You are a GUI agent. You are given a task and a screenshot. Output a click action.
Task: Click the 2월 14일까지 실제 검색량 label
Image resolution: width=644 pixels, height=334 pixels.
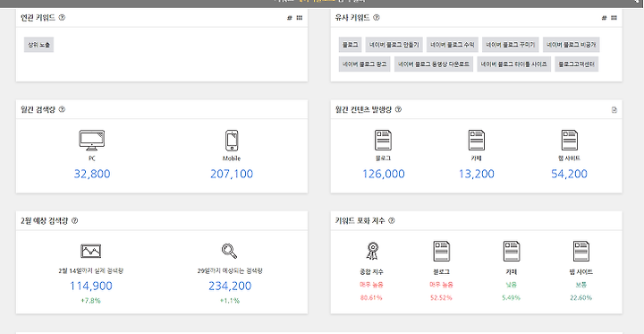(91, 271)
